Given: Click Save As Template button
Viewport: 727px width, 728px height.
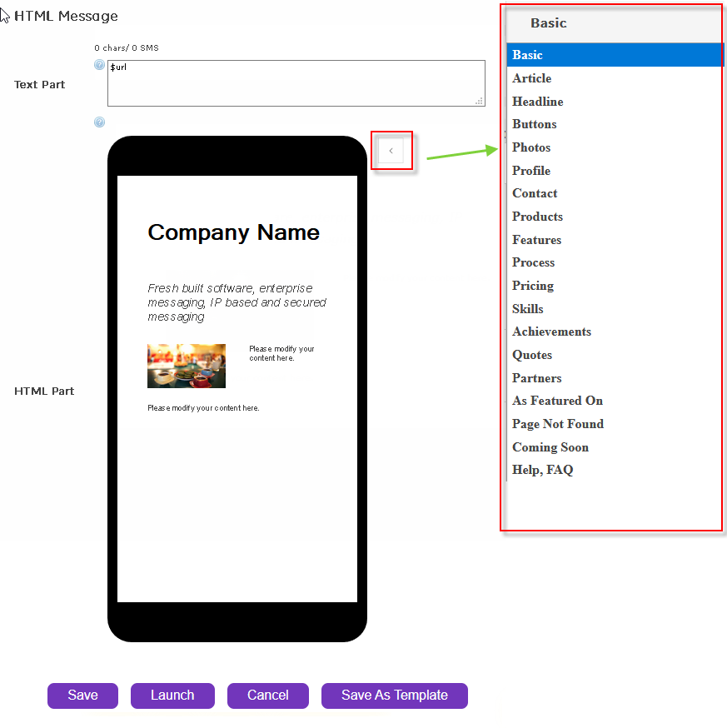Looking at the screenshot, I should pos(394,696).
